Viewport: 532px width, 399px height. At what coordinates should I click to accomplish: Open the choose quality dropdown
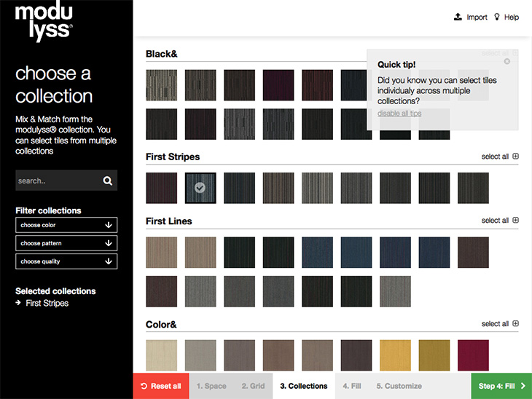(66, 261)
